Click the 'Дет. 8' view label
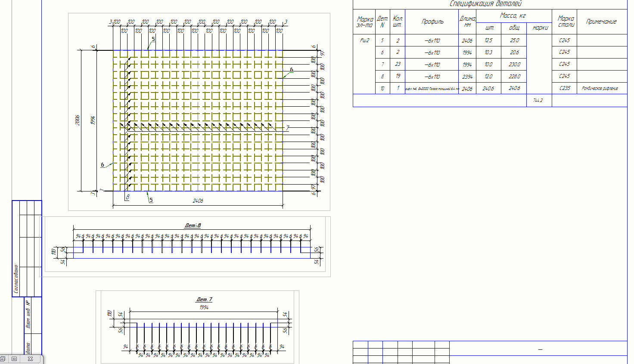 tap(193, 225)
